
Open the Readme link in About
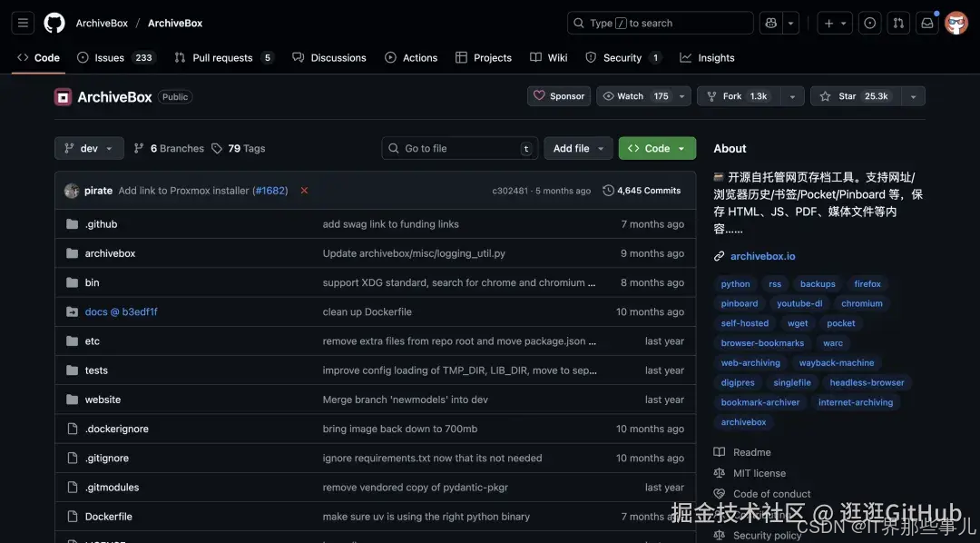(x=752, y=452)
